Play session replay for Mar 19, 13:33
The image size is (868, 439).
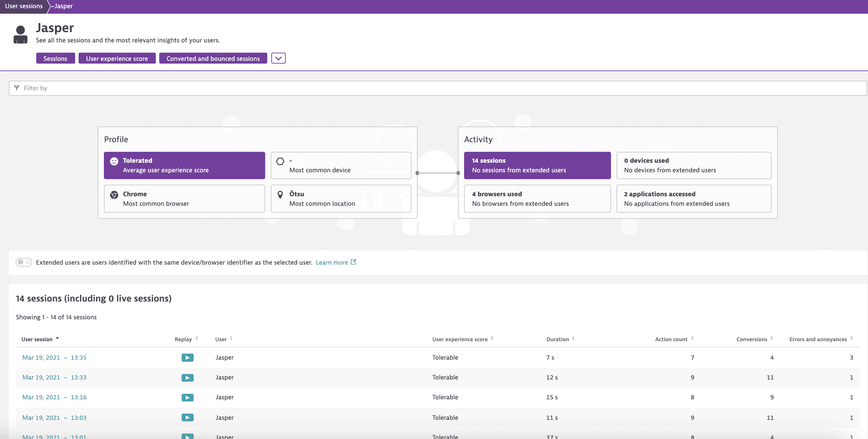pyautogui.click(x=187, y=377)
